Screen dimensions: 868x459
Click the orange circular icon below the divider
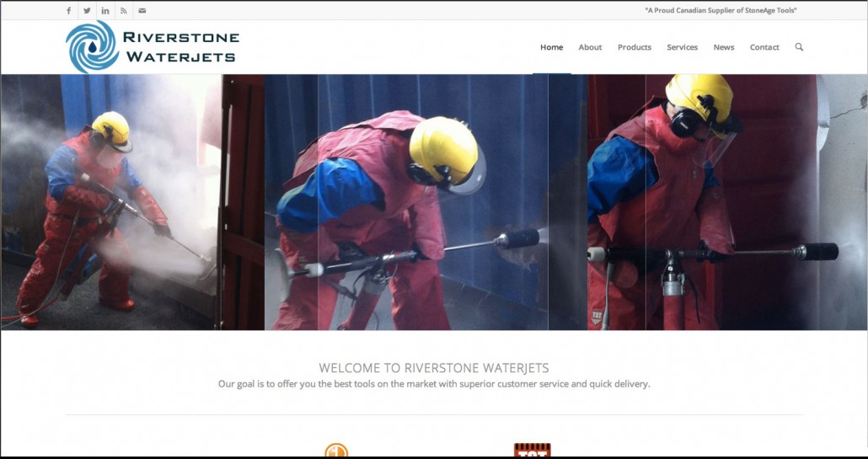[336, 451]
